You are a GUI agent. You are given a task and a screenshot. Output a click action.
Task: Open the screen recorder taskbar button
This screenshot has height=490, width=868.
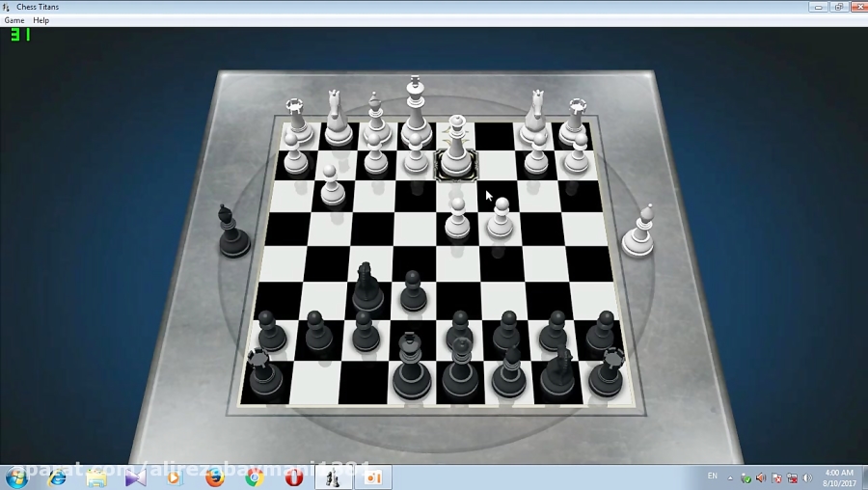tap(373, 477)
